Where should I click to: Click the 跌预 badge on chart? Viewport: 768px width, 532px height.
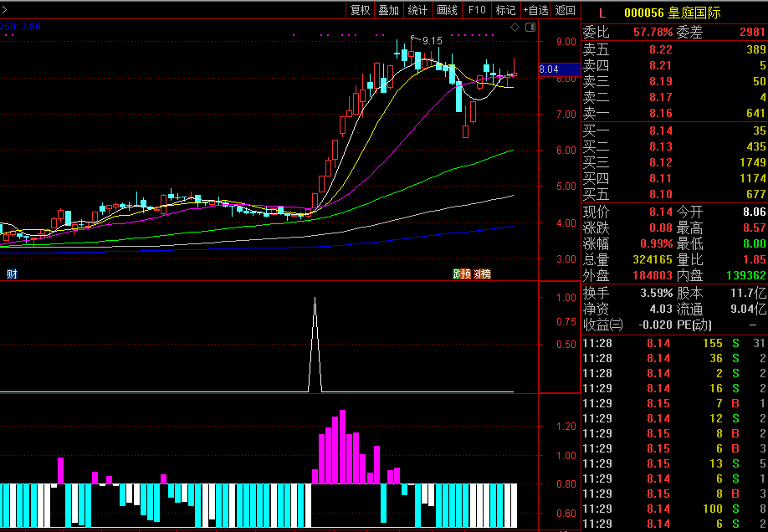click(462, 274)
